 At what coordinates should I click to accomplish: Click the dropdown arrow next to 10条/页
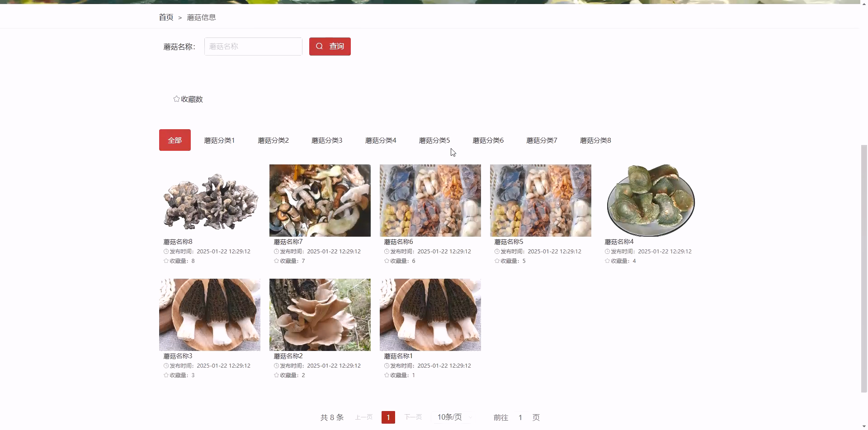point(470,417)
